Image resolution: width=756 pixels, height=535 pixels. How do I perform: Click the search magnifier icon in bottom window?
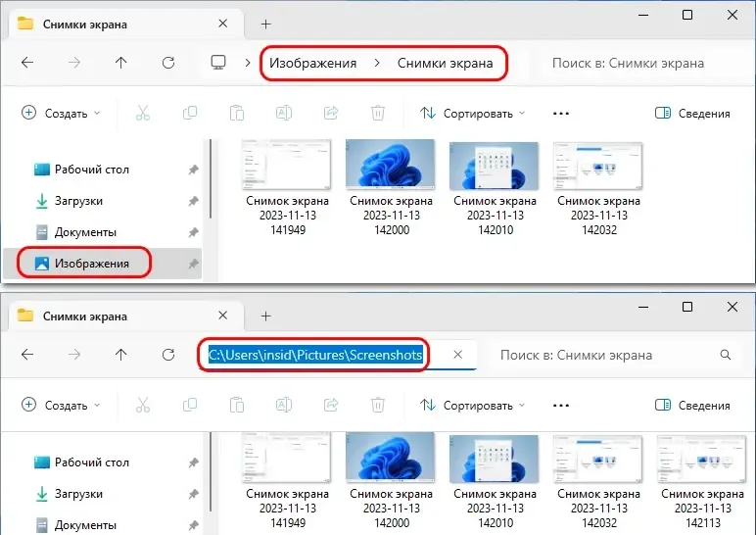(725, 355)
